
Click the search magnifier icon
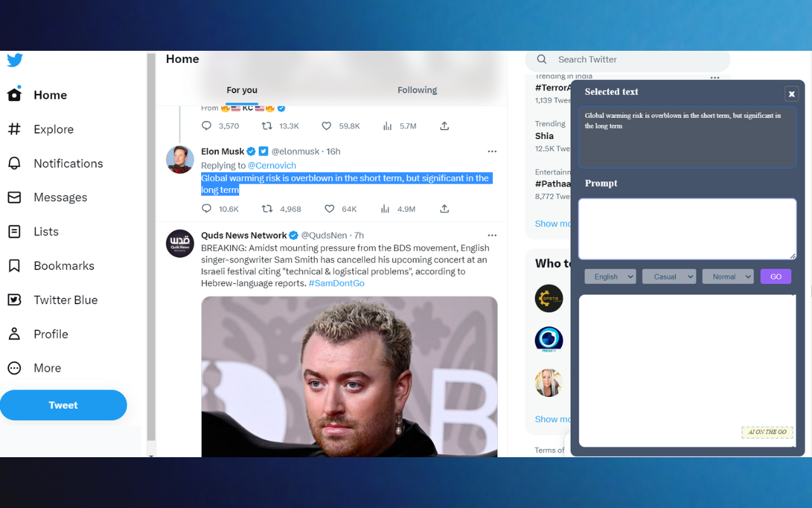542,59
